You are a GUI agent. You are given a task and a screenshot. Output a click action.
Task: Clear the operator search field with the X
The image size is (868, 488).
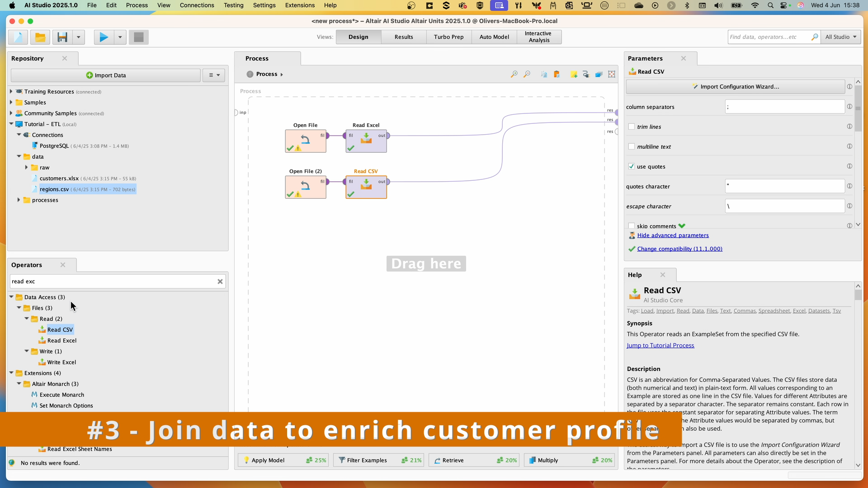(220, 281)
